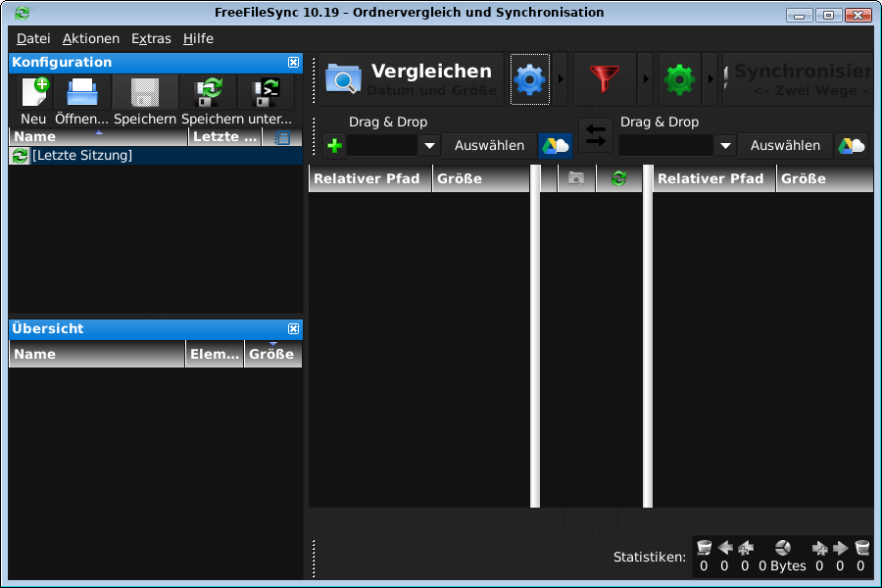Choose right cloud storage Google Drive icon

click(x=852, y=146)
